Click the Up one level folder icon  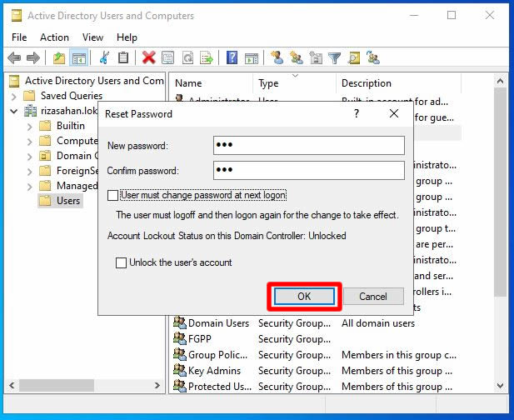[59, 58]
